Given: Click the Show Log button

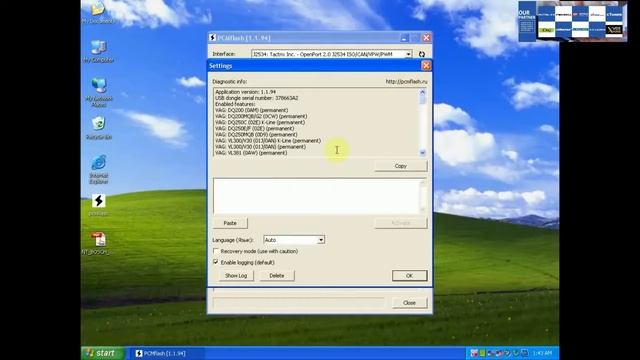Looking at the screenshot, I should tap(236, 276).
